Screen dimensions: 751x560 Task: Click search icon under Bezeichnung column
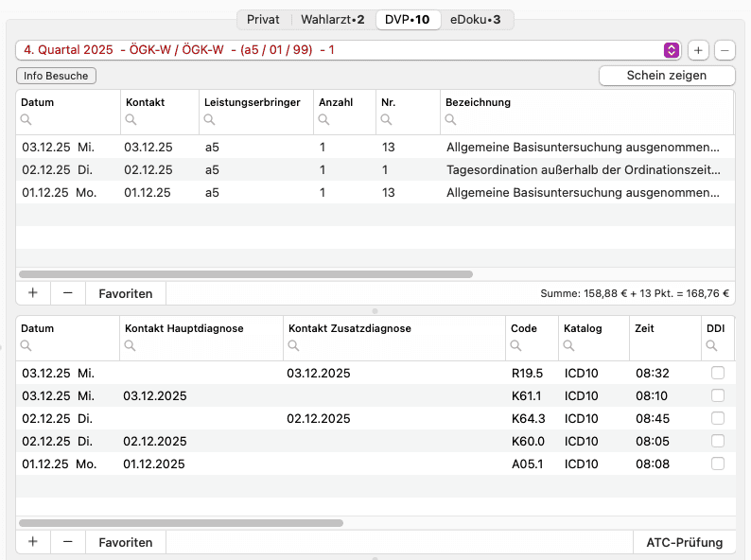pos(450,119)
